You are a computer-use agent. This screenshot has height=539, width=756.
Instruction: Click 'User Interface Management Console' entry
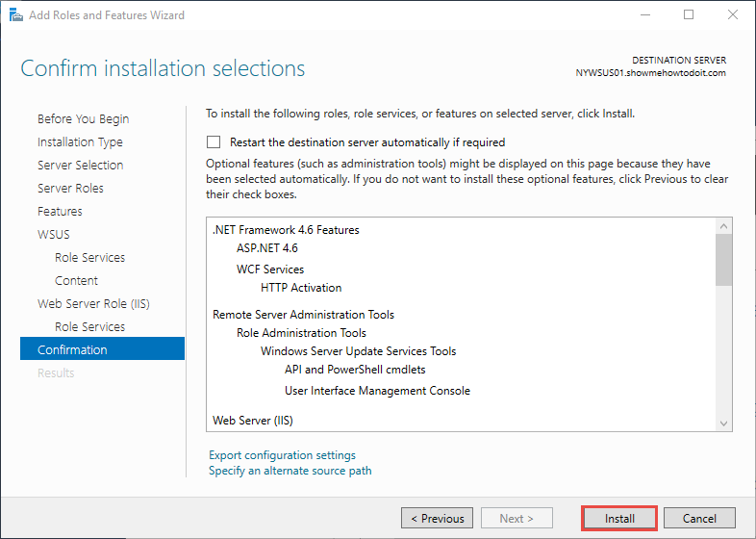coord(377,391)
